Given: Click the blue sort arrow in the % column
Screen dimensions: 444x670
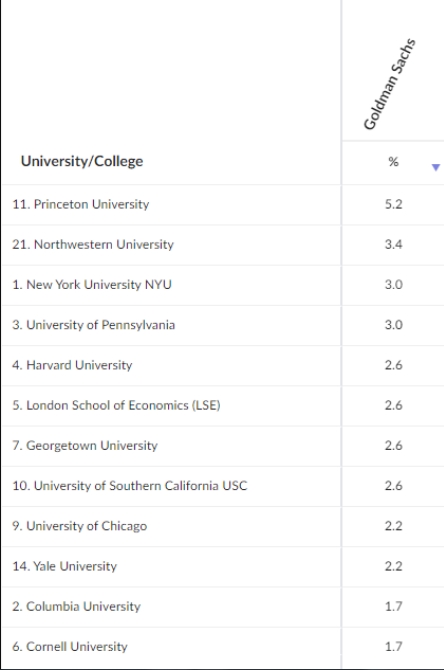Looking at the screenshot, I should (x=435, y=168).
